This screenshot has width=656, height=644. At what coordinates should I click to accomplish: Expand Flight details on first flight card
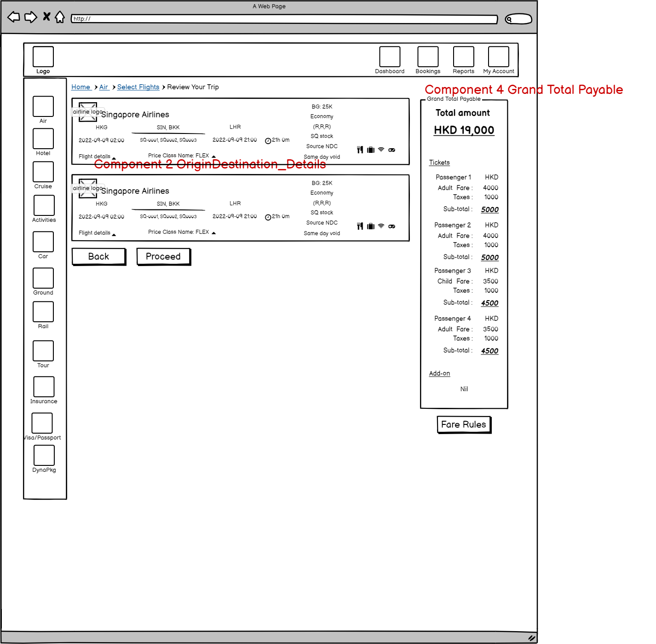[97, 157]
